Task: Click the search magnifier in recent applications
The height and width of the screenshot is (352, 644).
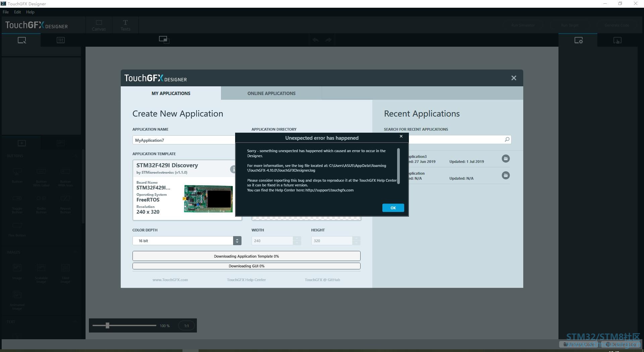Action: [507, 139]
